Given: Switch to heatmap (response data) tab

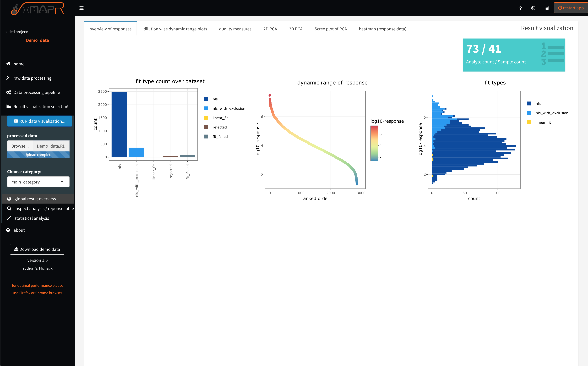Looking at the screenshot, I should coord(382,29).
